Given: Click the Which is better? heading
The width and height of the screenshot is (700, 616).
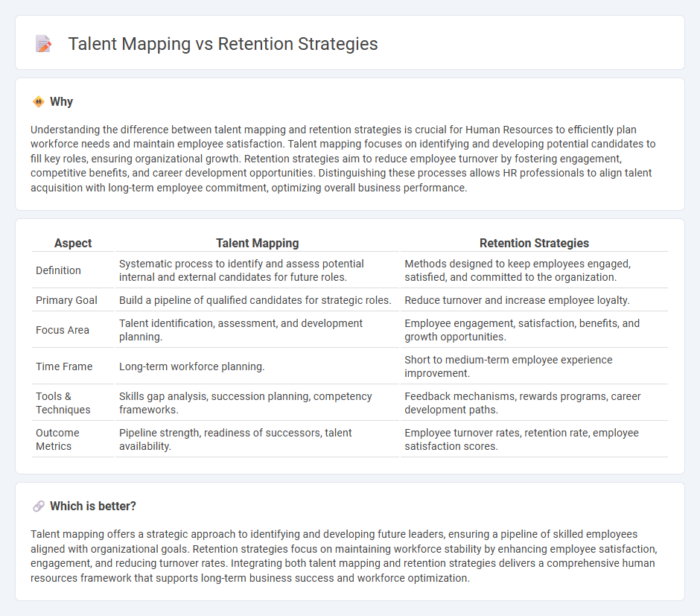Looking at the screenshot, I should 93,507.
